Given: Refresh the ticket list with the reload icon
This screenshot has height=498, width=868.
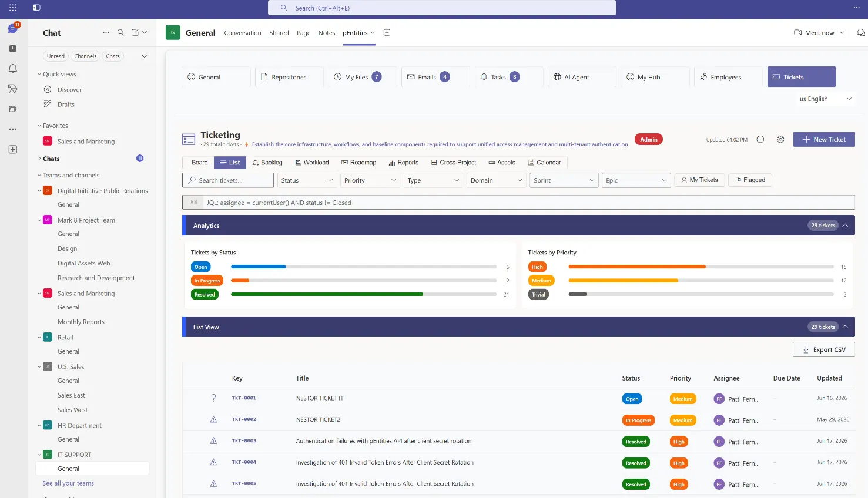Looking at the screenshot, I should click(x=760, y=140).
